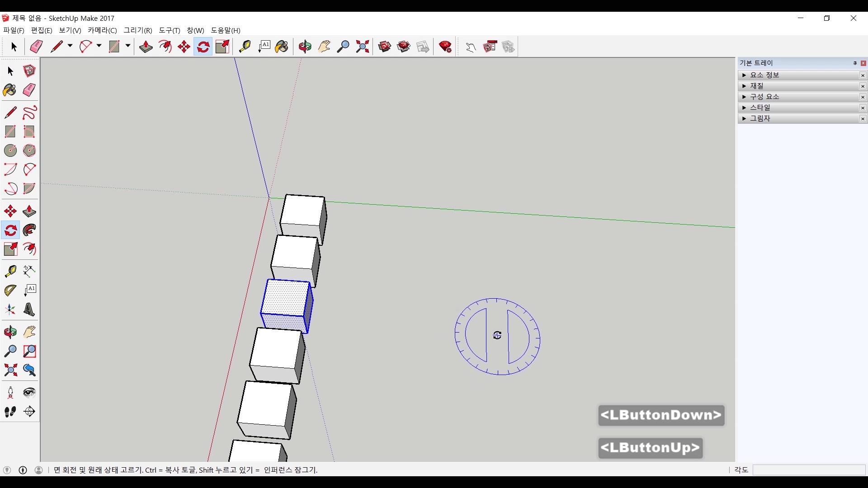Close the 그림자 panel with its X
The image size is (868, 488).
pyautogui.click(x=863, y=119)
